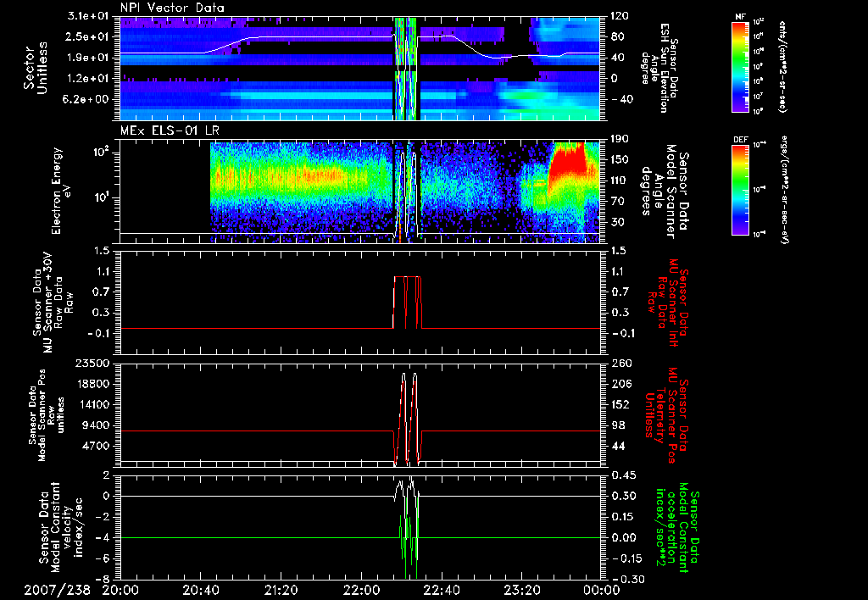Click the MU Scanner +30V Raw Data label
This screenshot has height=600, width=868.
pos(53,303)
